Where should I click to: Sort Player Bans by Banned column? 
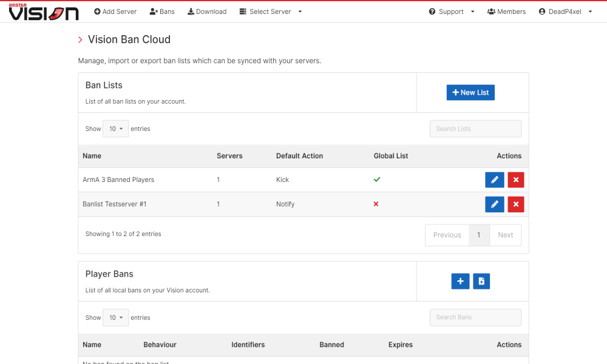coord(332,345)
